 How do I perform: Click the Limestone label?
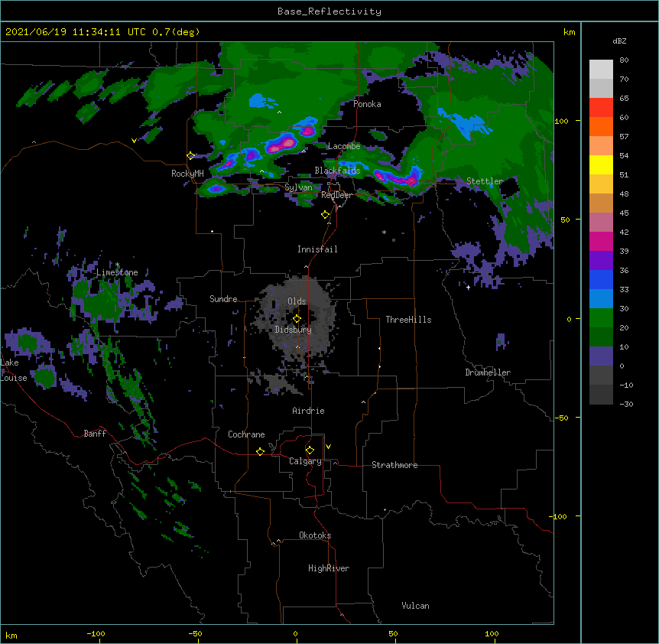117,272
